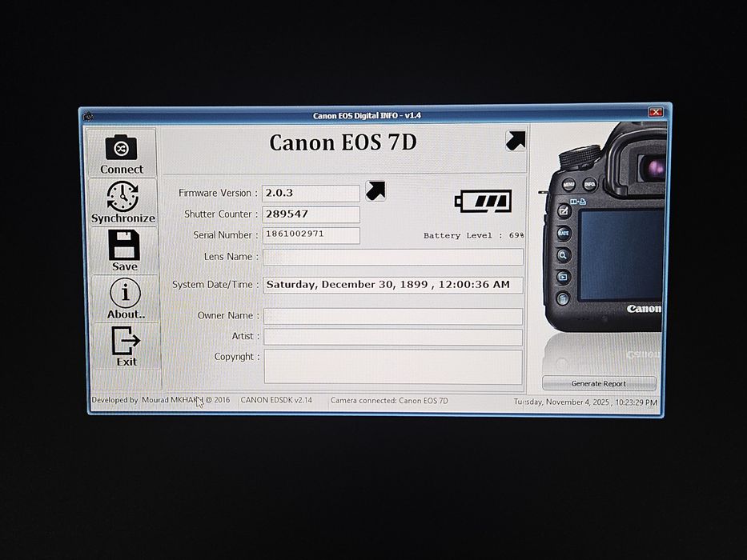
Task: Click the 'Artist :' label
Action: [245, 336]
